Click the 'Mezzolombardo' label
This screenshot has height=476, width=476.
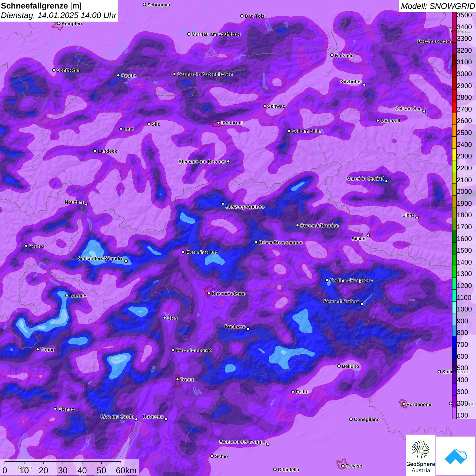coord(194,350)
